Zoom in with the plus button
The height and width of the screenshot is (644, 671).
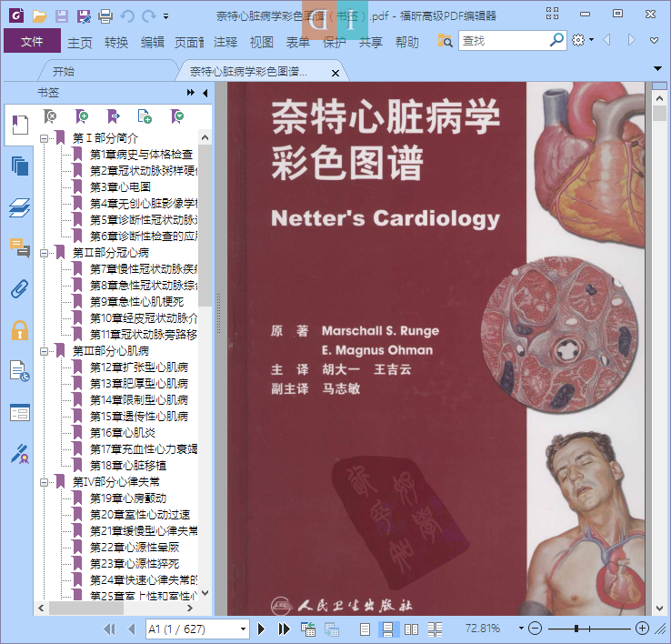coord(642,629)
